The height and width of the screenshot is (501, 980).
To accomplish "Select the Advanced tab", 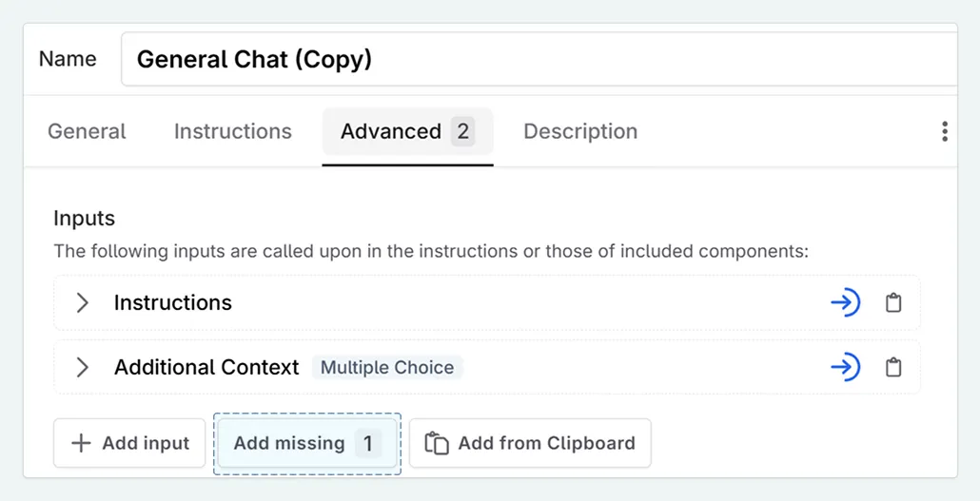I will coord(391,131).
